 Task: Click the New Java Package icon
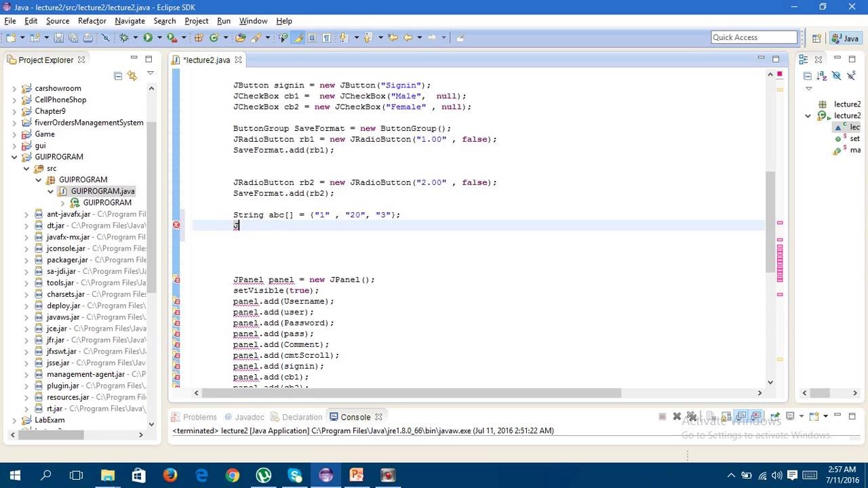click(199, 37)
